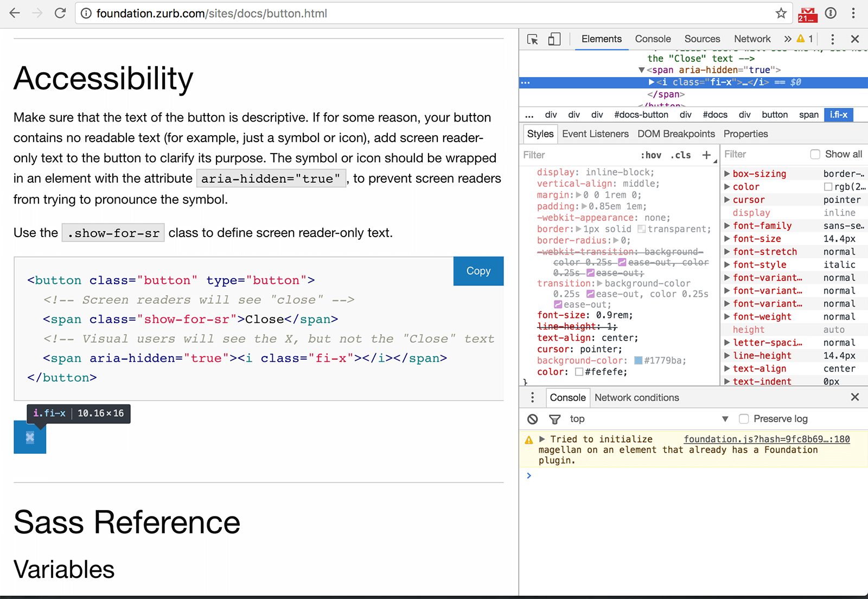Open the DevTools customize menu

point(833,39)
